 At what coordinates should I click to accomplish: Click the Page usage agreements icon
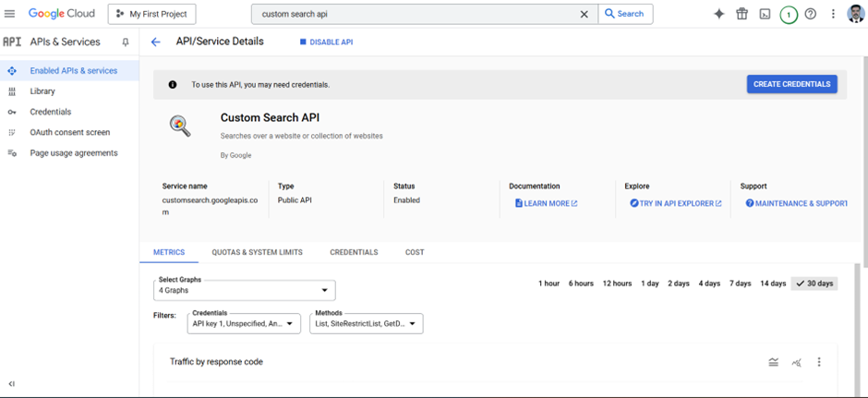pos(12,152)
